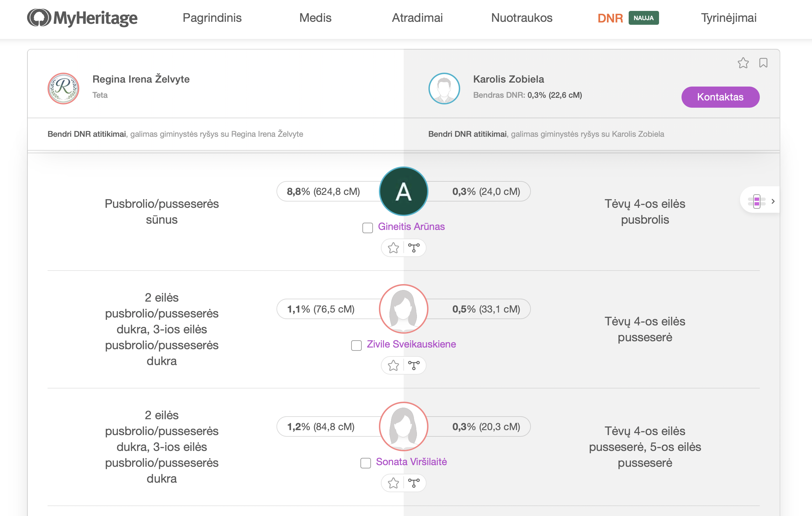Click Regina Irena Želvyte's avatar
Screen dimensions: 812x516
click(63, 89)
